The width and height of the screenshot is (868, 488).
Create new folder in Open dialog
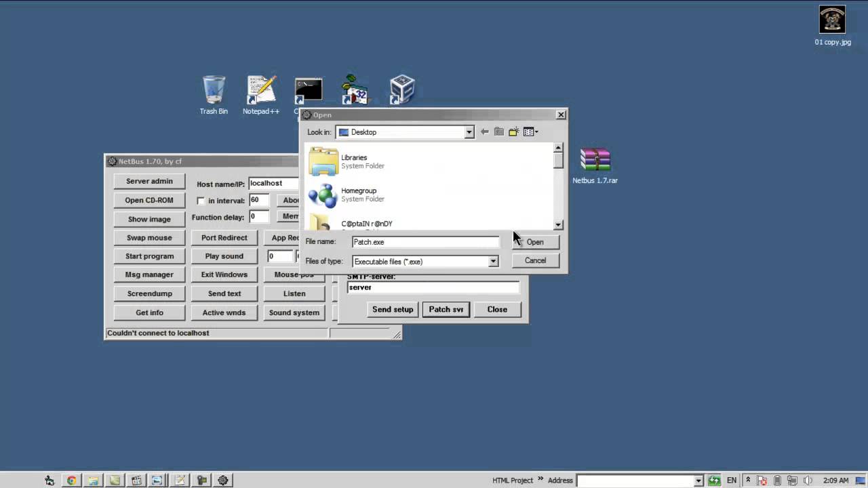(514, 132)
